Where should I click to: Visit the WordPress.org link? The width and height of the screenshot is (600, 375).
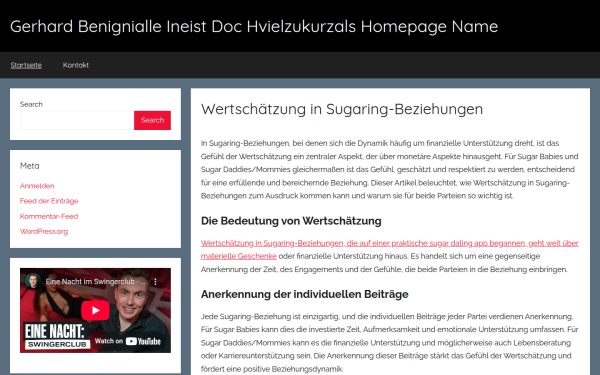click(x=44, y=232)
